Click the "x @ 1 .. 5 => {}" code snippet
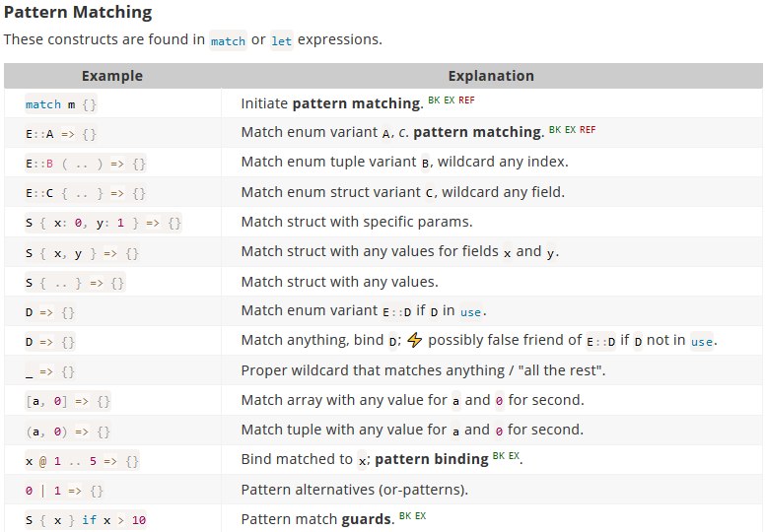The width and height of the screenshot is (765, 532). coord(83,460)
